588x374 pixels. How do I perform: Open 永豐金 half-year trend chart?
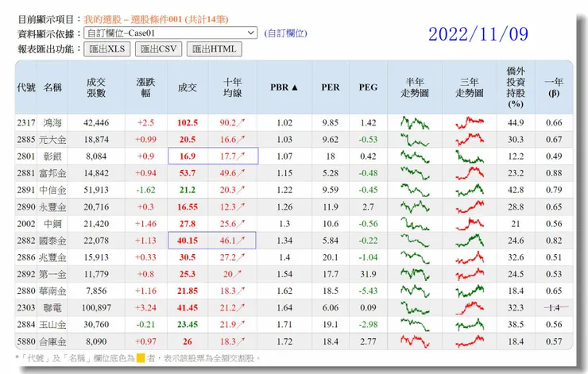(414, 207)
